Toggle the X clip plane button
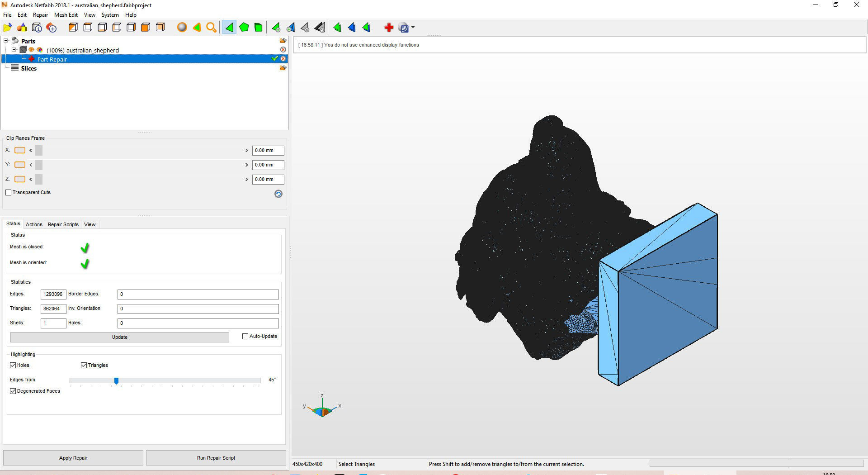Viewport: 868px width, 475px height. coord(20,150)
